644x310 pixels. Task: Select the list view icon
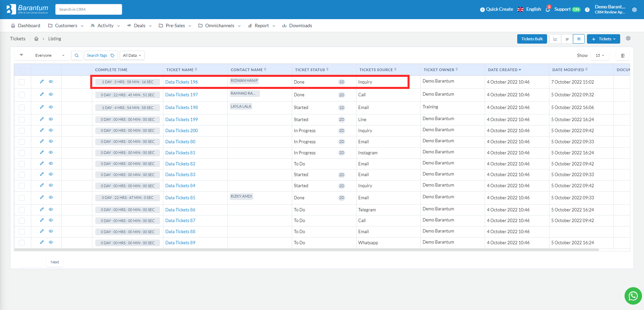coord(579,39)
